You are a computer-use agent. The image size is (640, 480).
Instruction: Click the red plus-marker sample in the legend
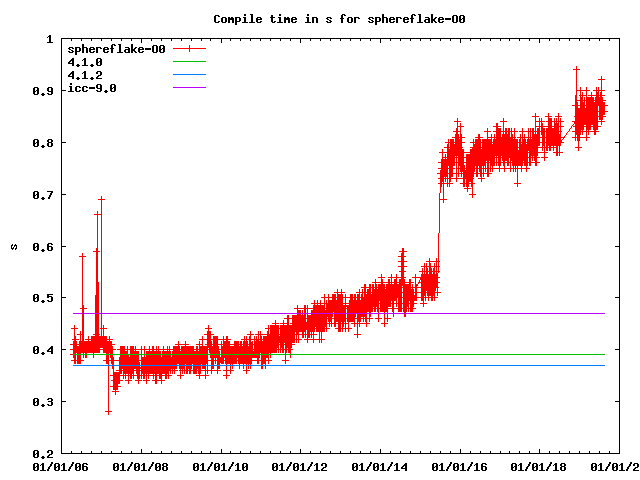tap(189, 49)
